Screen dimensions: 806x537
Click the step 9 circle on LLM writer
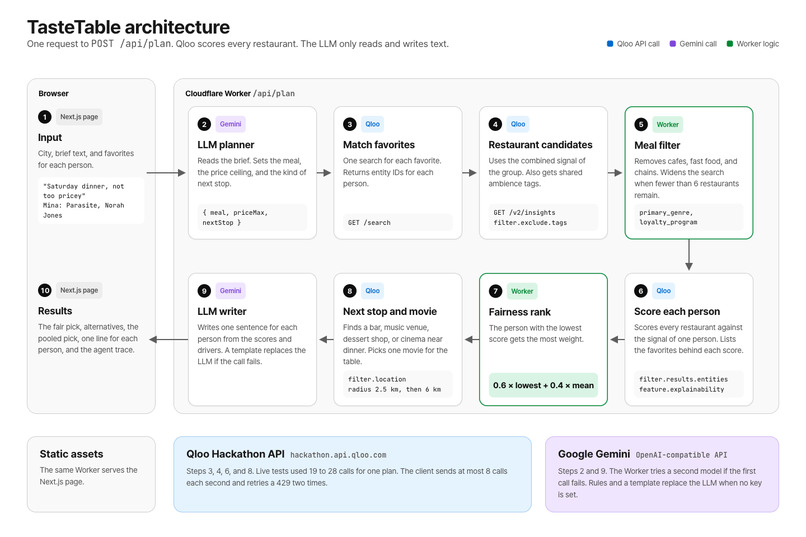204,290
